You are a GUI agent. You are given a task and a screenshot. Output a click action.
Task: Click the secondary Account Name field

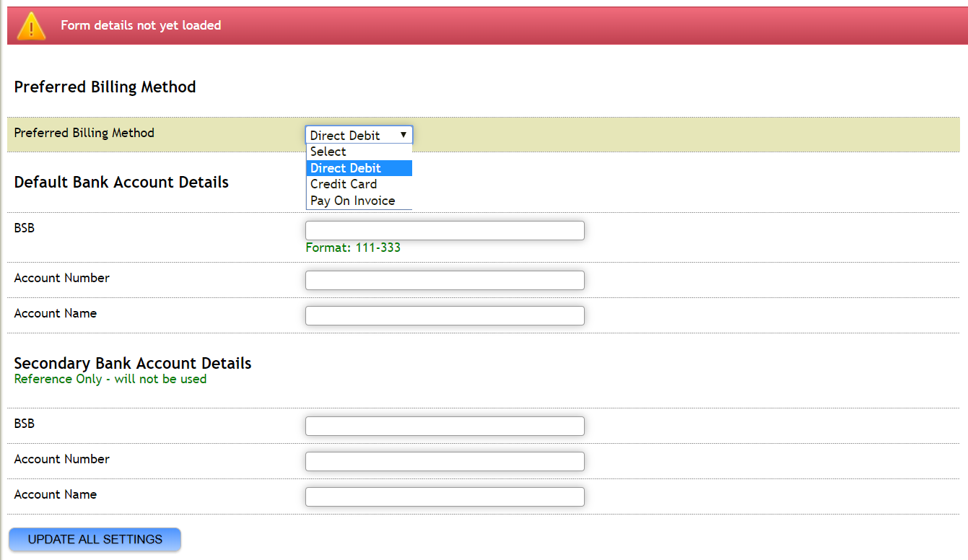(x=445, y=496)
